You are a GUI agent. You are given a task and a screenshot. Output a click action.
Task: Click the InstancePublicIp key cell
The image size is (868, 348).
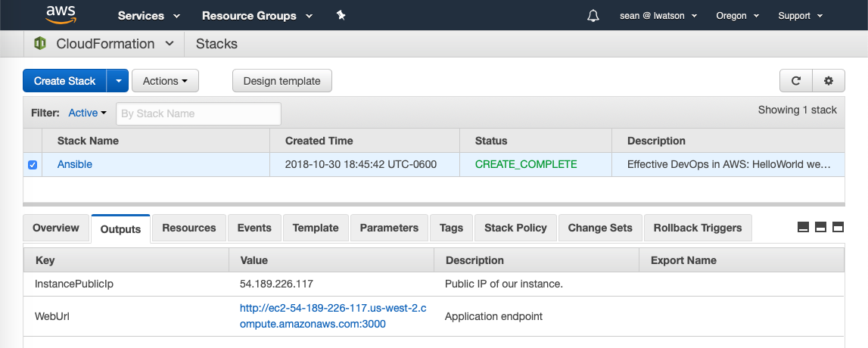tap(74, 284)
